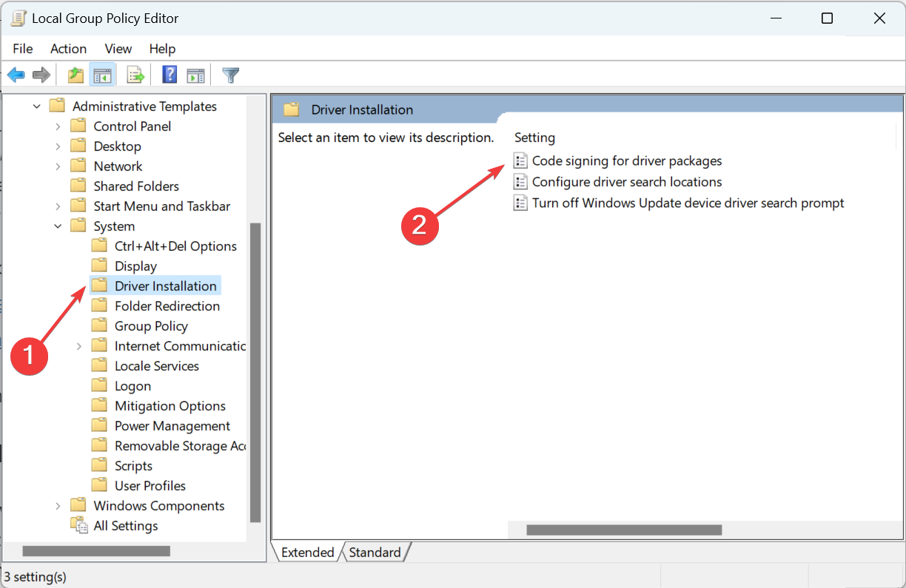The image size is (906, 588).
Task: Toggle the show/hide console tree icon
Action: (101, 75)
